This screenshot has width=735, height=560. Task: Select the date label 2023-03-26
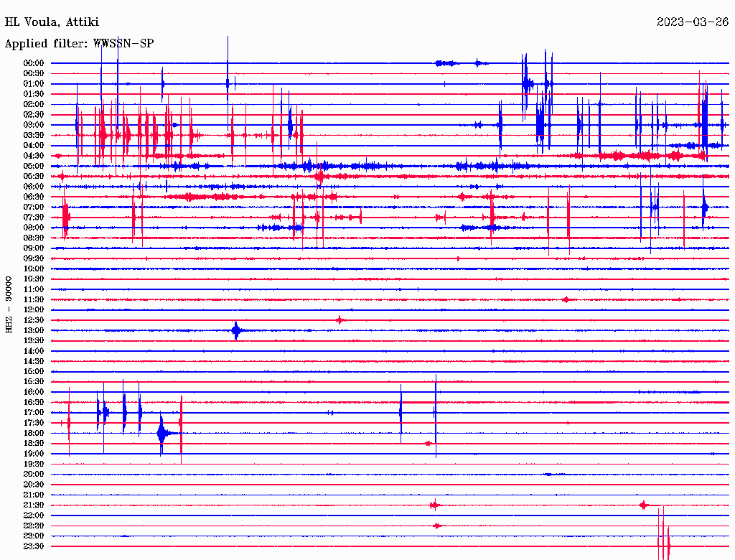click(x=692, y=22)
